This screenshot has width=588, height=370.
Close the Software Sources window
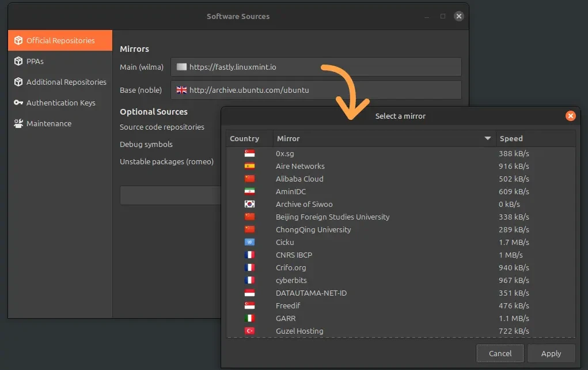pyautogui.click(x=458, y=16)
